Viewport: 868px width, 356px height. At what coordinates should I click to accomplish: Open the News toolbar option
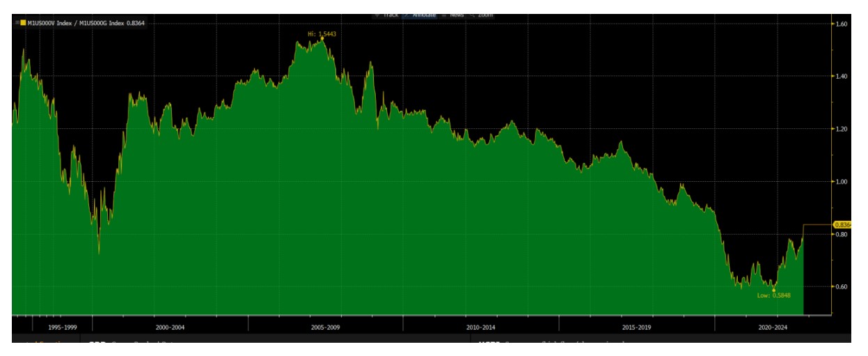(457, 15)
